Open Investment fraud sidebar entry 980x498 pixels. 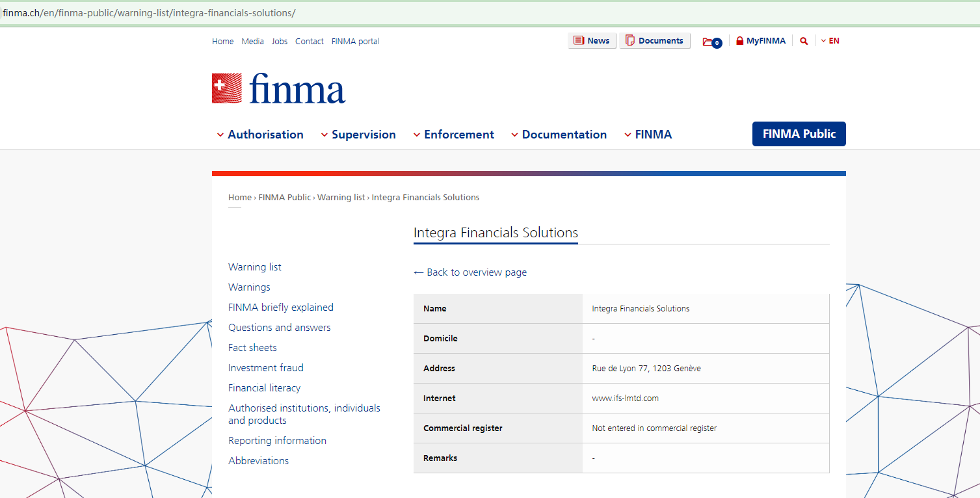(265, 367)
